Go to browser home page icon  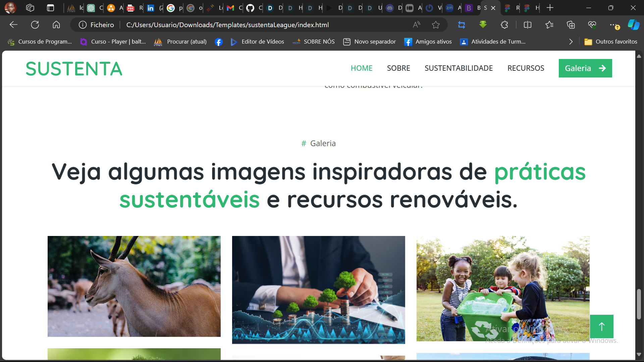[56, 25]
